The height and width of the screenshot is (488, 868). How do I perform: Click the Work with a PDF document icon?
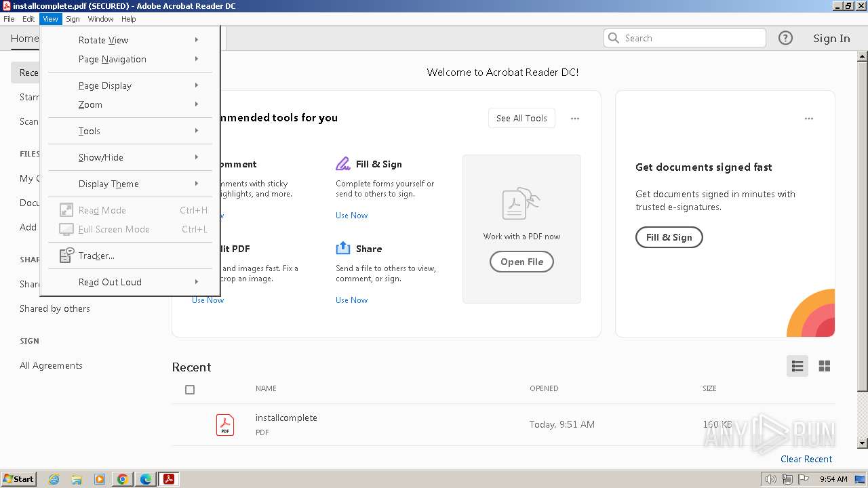point(521,204)
